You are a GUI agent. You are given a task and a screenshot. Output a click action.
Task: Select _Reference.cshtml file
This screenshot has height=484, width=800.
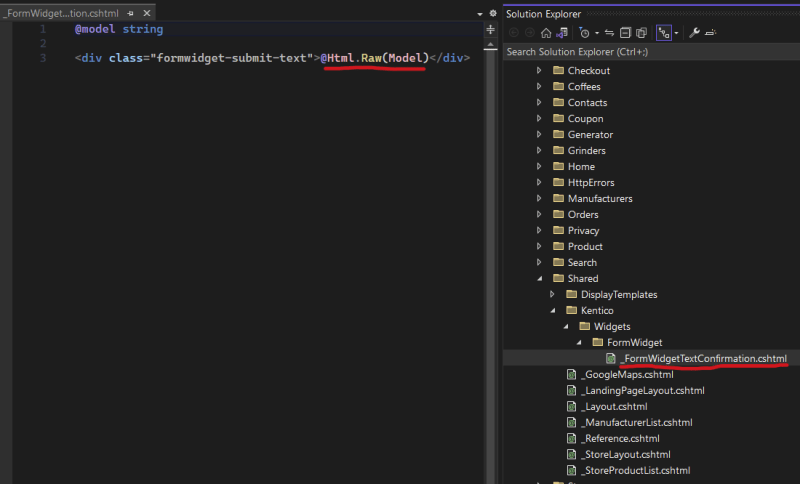(x=620, y=439)
